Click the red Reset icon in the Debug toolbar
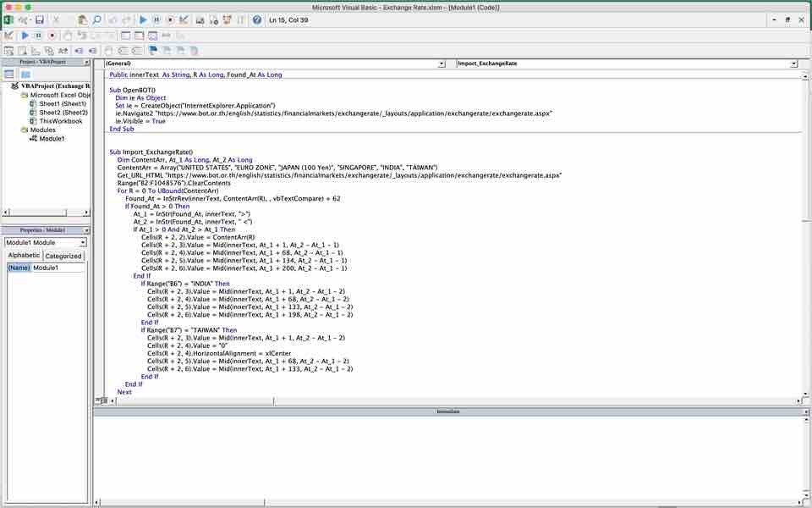 [52, 36]
